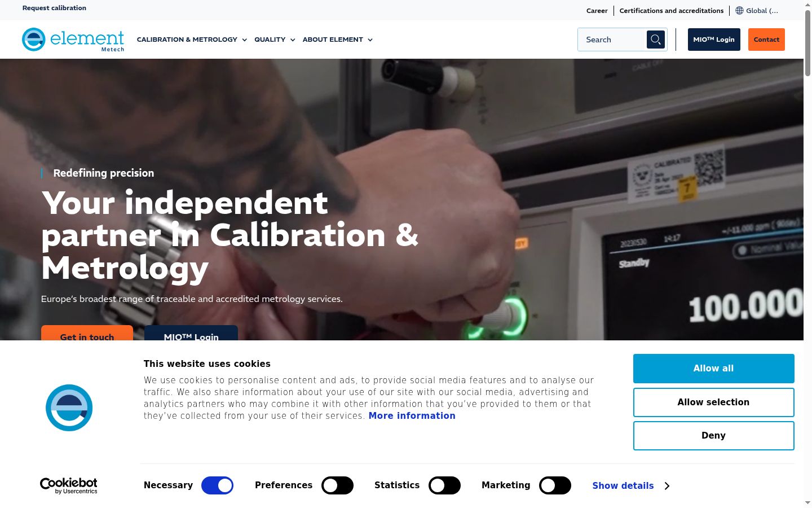812x508 pixels.
Task: Click the page vertical scrollbar thumb
Action: click(x=807, y=42)
